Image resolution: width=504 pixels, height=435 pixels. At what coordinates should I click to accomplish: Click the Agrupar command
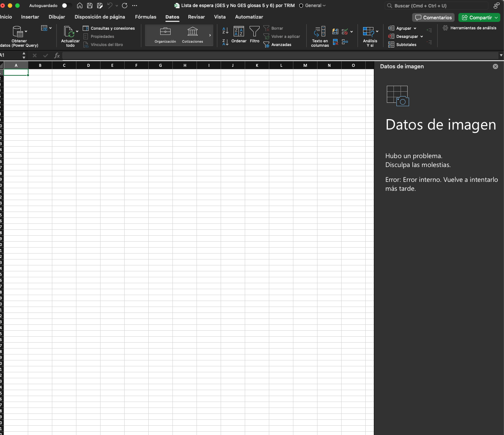(x=400, y=28)
